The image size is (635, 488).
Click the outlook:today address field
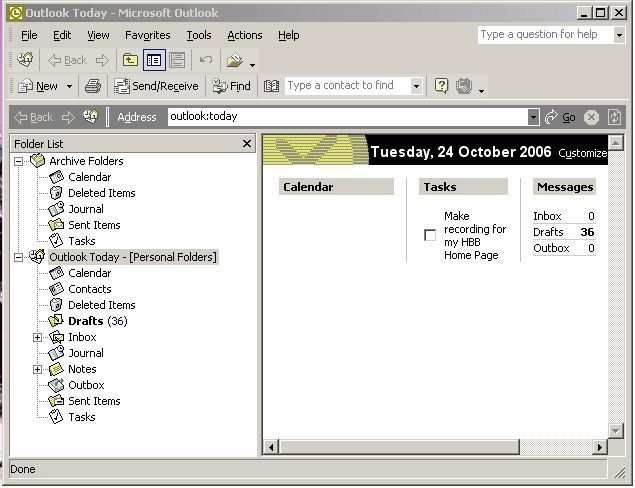(x=347, y=117)
